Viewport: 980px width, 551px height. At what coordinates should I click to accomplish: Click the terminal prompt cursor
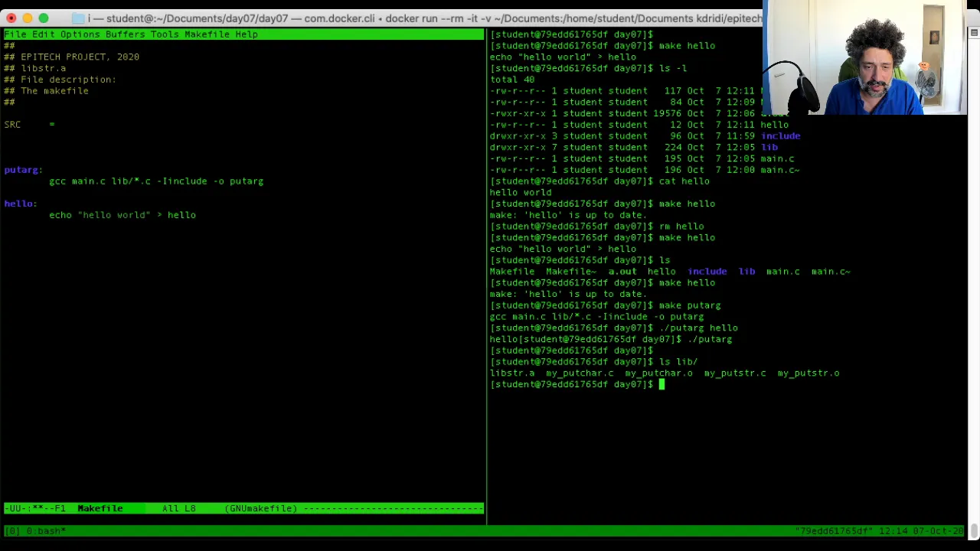[662, 384]
